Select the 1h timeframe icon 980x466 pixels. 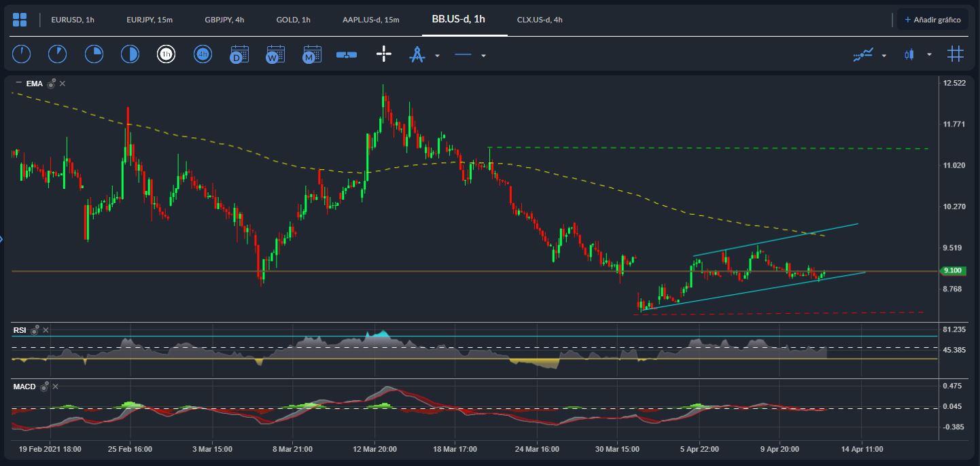(166, 54)
